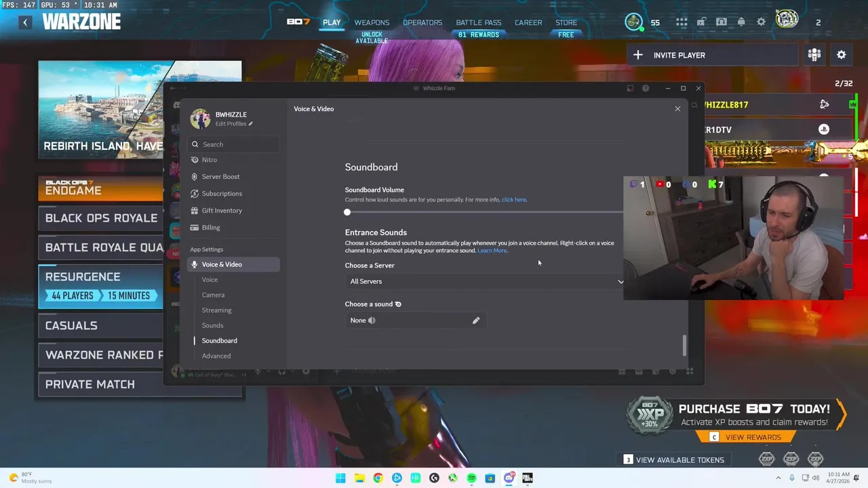
Task: Click VIEW AVAILABLE TOKENS button
Action: coord(673,460)
